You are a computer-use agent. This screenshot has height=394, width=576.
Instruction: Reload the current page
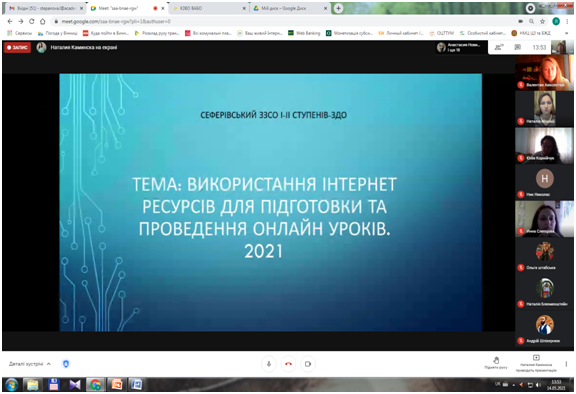tap(32, 21)
